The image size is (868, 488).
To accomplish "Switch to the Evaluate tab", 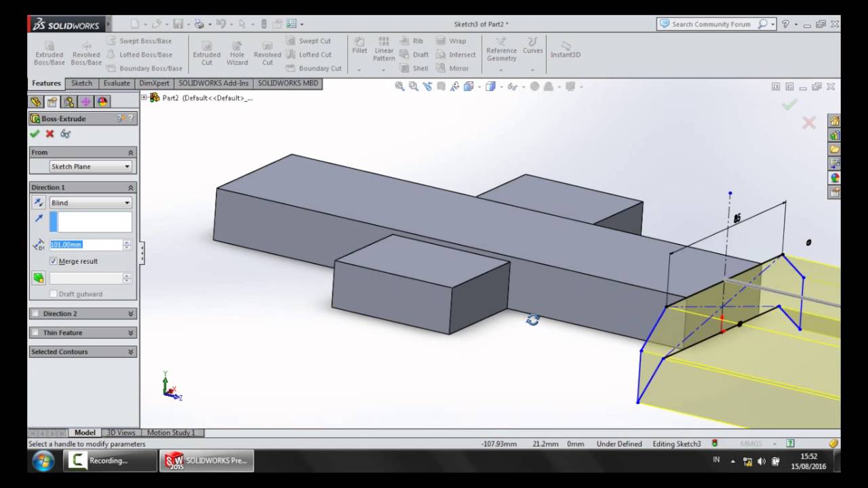I will coord(117,83).
